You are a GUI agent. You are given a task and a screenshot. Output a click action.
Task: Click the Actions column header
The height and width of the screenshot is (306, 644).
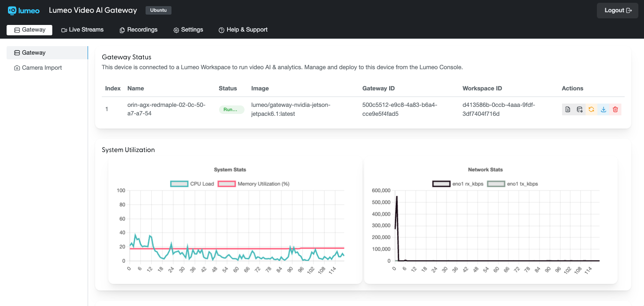(572, 89)
